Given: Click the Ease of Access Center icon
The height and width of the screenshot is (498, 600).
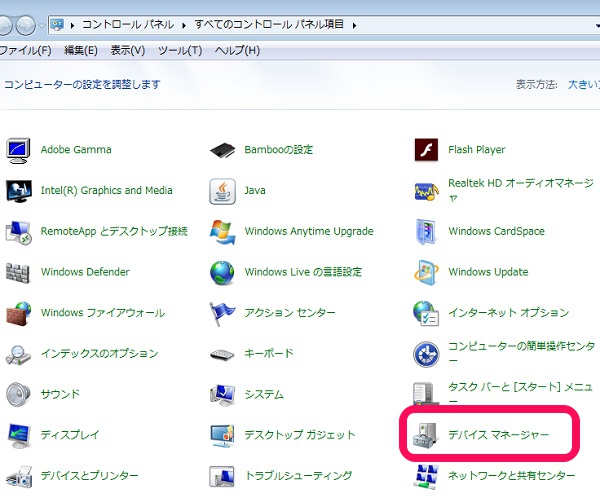Looking at the screenshot, I should pos(426,354).
